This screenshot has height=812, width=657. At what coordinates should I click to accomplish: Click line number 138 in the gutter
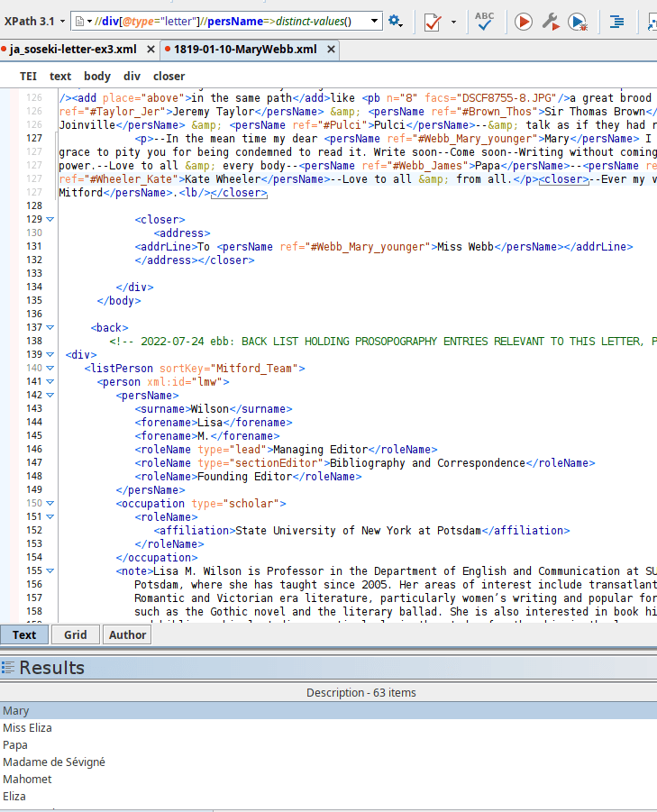tap(34, 341)
